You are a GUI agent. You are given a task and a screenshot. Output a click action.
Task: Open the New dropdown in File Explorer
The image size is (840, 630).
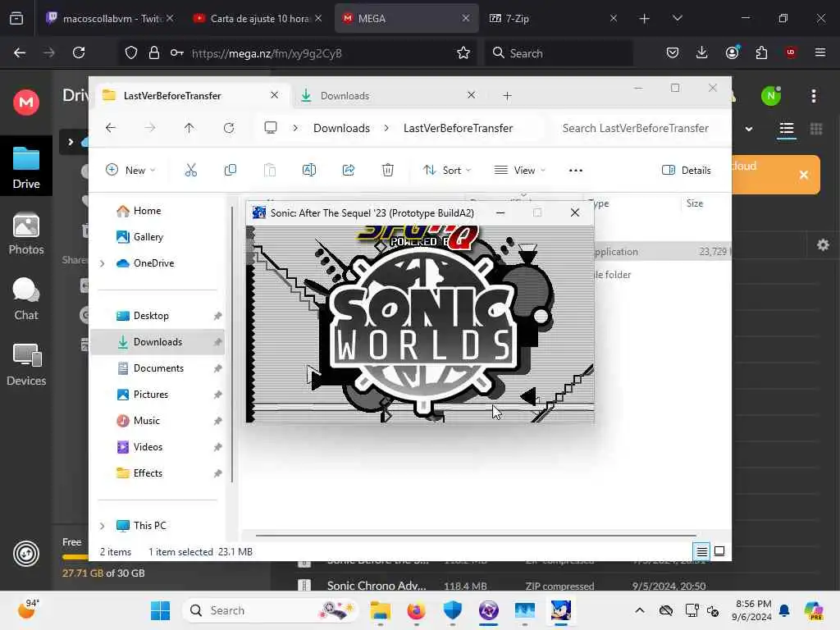130,171
